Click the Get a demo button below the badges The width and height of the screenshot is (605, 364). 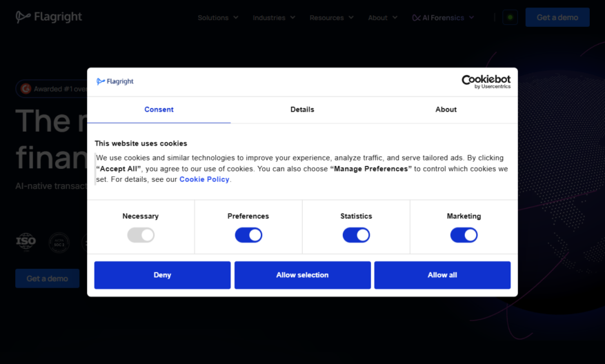pos(47,279)
